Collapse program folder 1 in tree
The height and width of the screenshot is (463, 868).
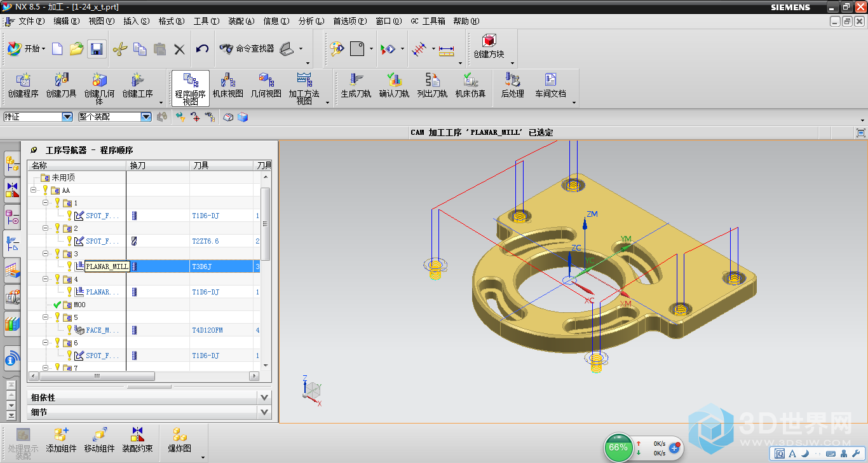[46, 203]
